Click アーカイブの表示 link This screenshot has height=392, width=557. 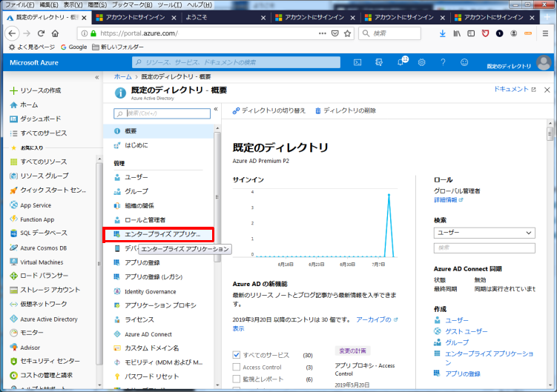point(373,319)
